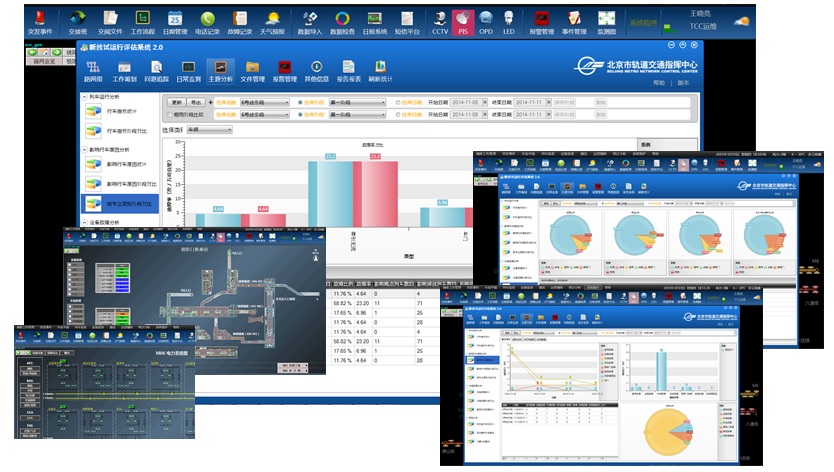Enable the 相同阶段比较 checkbox

[171, 115]
